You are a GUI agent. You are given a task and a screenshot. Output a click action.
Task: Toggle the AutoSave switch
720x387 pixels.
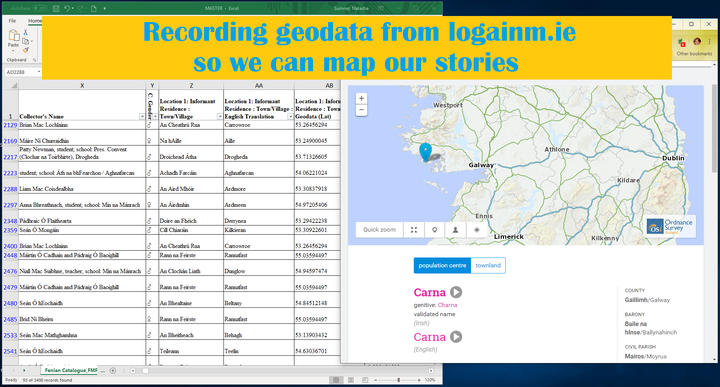39,8
